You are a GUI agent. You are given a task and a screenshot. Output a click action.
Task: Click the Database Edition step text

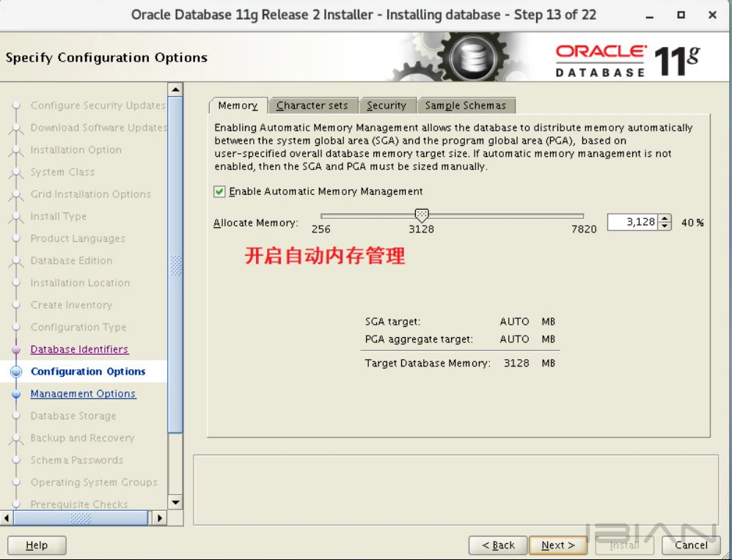[x=71, y=260]
